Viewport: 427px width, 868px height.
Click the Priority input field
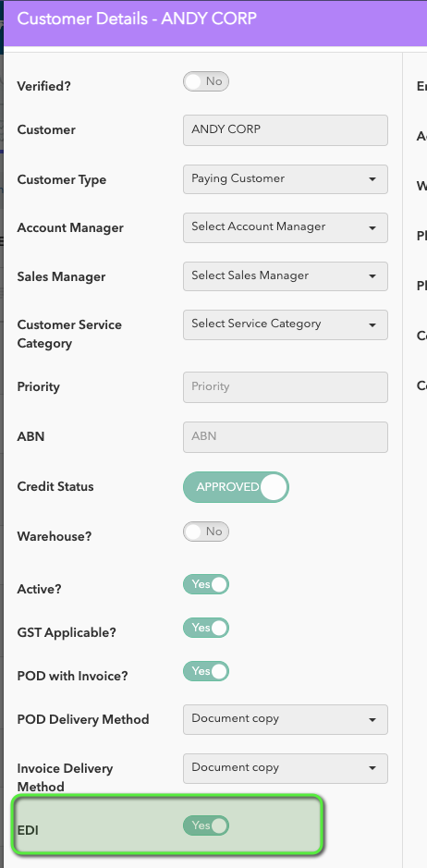(x=286, y=387)
